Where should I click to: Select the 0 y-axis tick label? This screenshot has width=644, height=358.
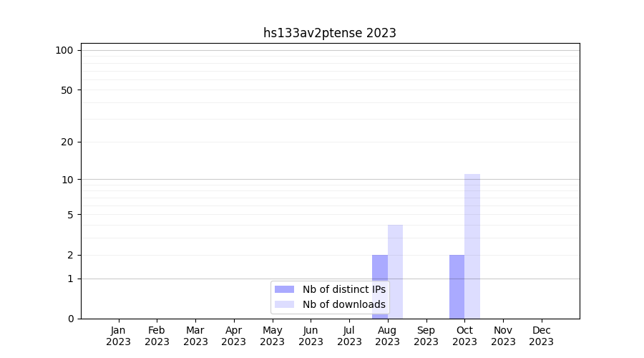click(70, 319)
